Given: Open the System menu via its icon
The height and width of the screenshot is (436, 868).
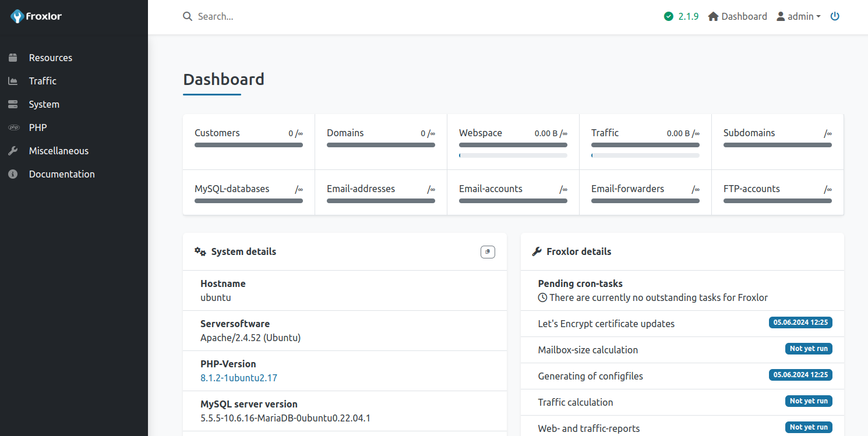Looking at the screenshot, I should pos(13,104).
